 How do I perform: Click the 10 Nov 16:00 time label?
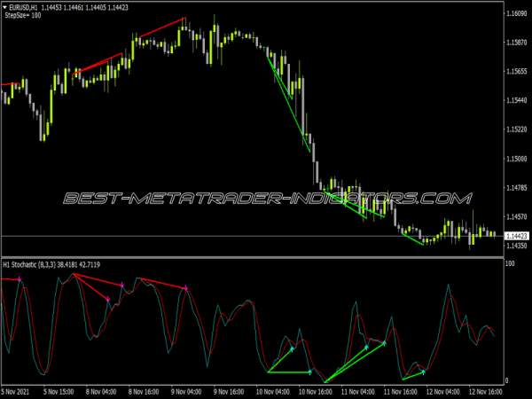pos(315,392)
